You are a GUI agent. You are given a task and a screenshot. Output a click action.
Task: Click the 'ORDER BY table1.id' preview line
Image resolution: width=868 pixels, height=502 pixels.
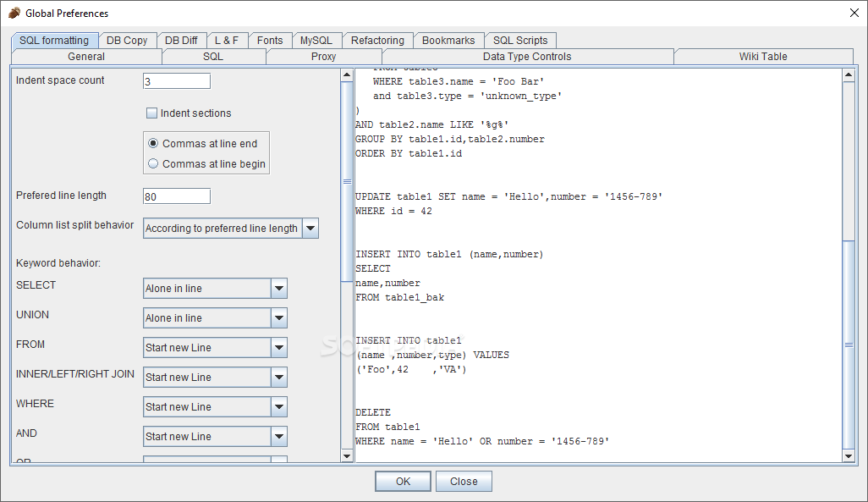(409, 153)
